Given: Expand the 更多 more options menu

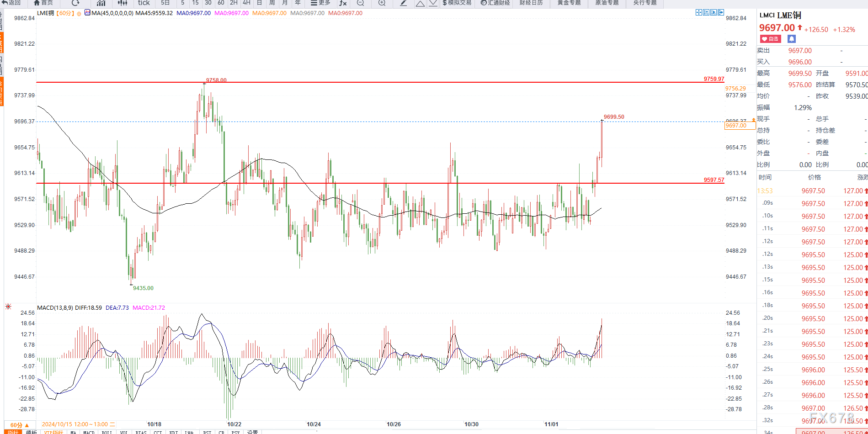Looking at the screenshot, I should click(x=320, y=3).
